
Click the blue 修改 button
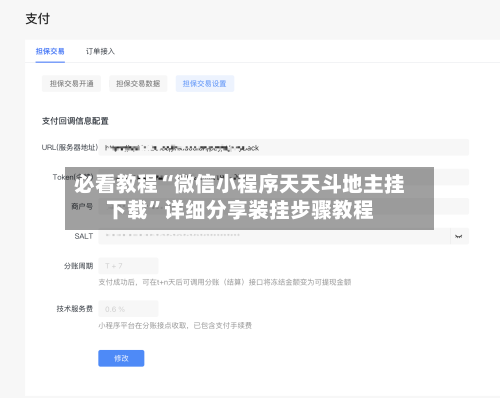pos(121,358)
